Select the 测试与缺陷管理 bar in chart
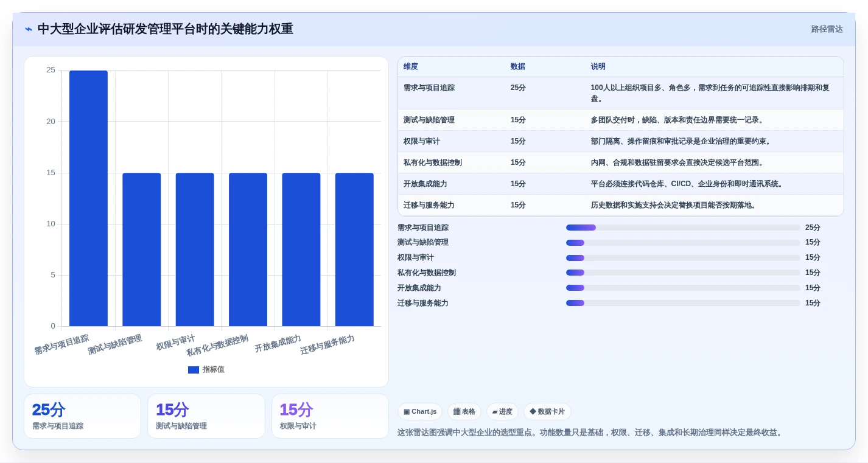Image resolution: width=868 pixels, height=463 pixels. [x=142, y=249]
